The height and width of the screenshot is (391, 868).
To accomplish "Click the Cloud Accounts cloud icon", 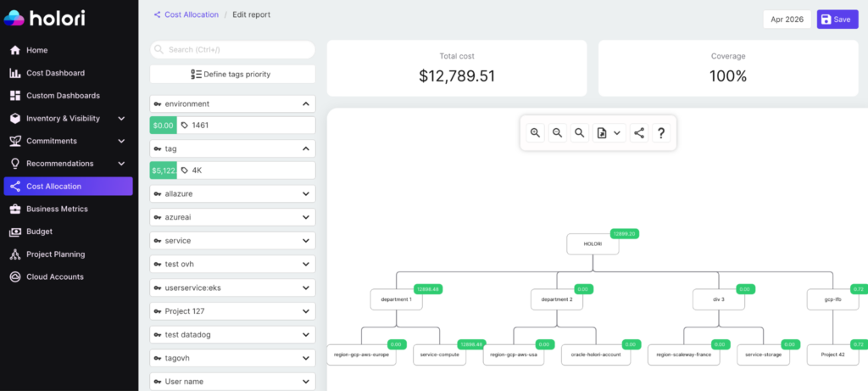I will 15,276.
